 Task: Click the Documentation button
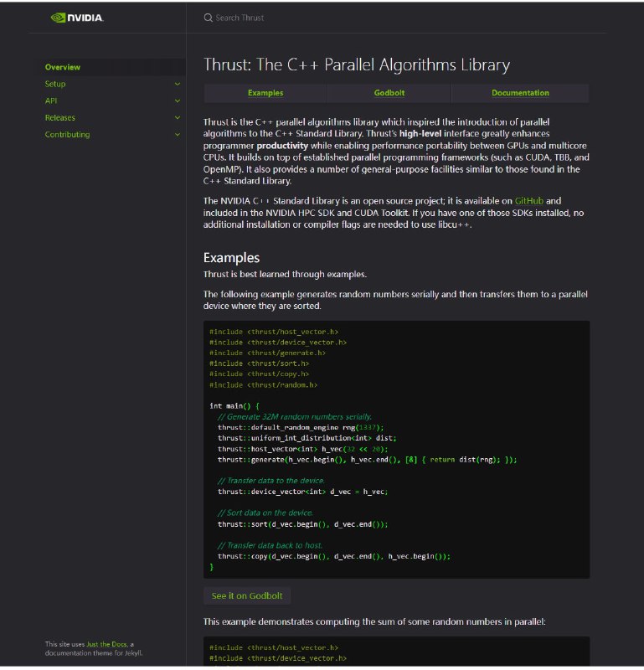[x=520, y=93]
